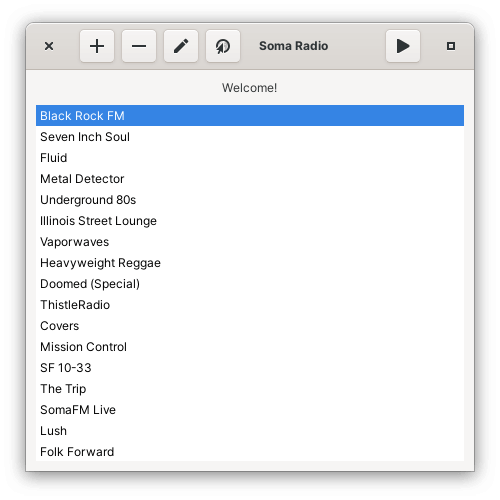
Task: Select the Black Rock FM station
Action: click(250, 116)
